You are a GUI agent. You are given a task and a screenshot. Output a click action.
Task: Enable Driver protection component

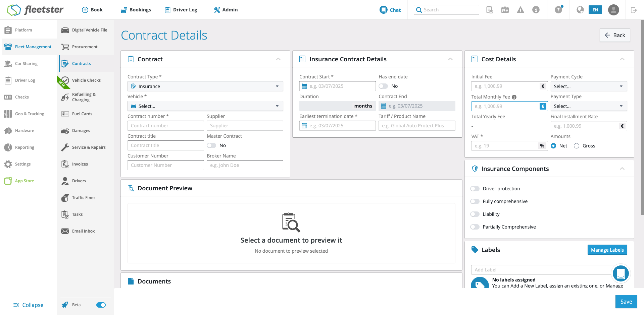475,189
